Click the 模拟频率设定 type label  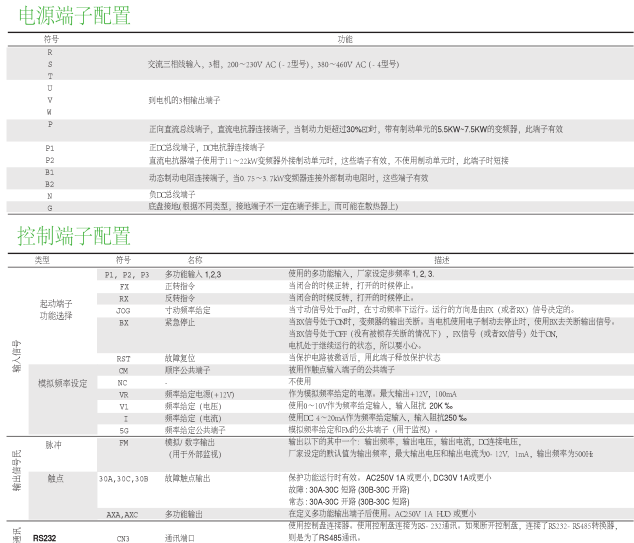coord(62,382)
